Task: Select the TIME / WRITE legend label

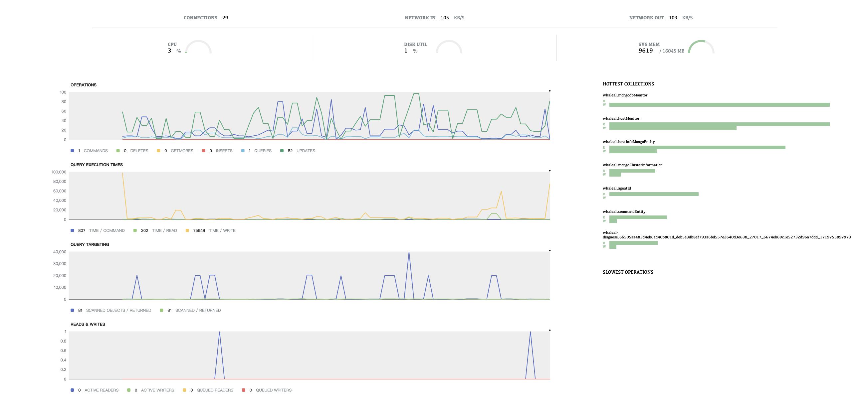Action: coord(222,230)
